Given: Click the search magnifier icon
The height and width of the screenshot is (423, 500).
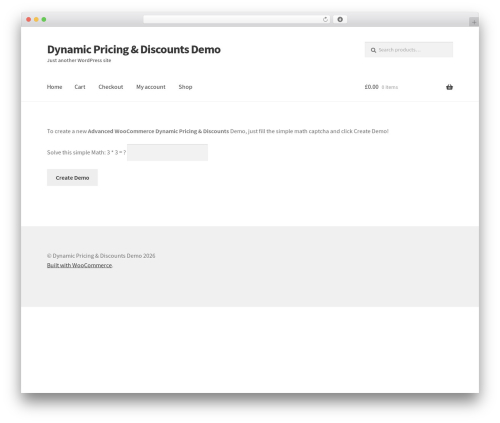Looking at the screenshot, I should 373,50.
